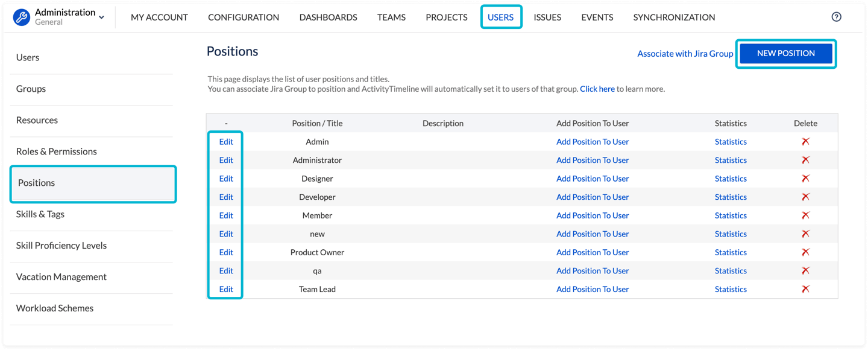Click the ActivityTimeline logo icon

pos(22,16)
